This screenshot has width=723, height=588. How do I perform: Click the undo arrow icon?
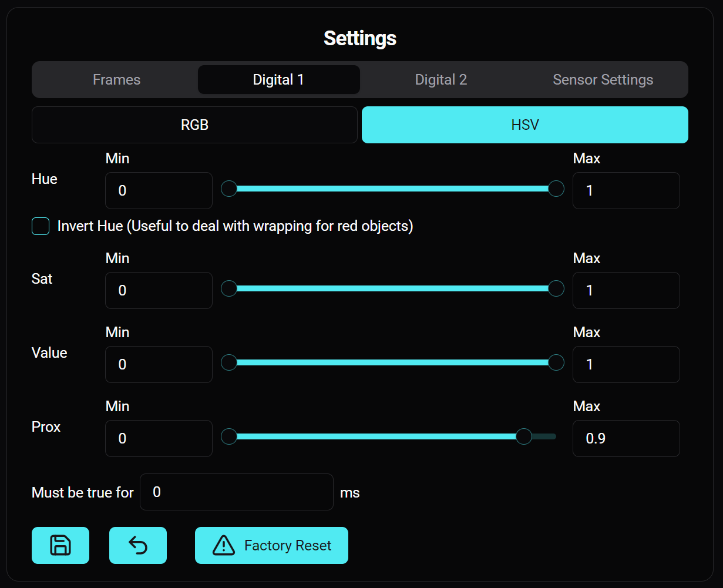point(137,545)
